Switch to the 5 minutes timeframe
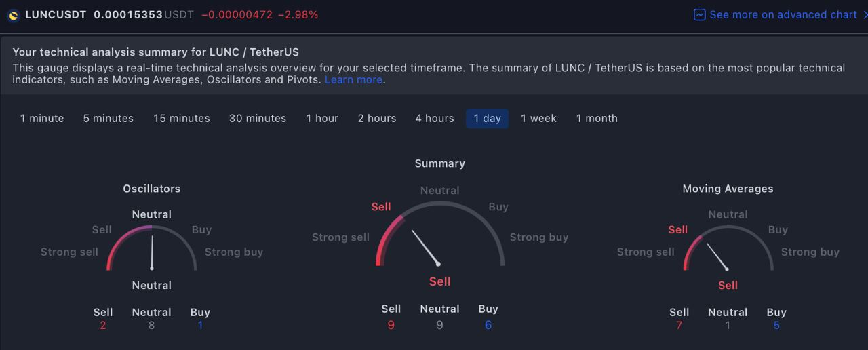The width and height of the screenshot is (868, 350). pyautogui.click(x=108, y=119)
